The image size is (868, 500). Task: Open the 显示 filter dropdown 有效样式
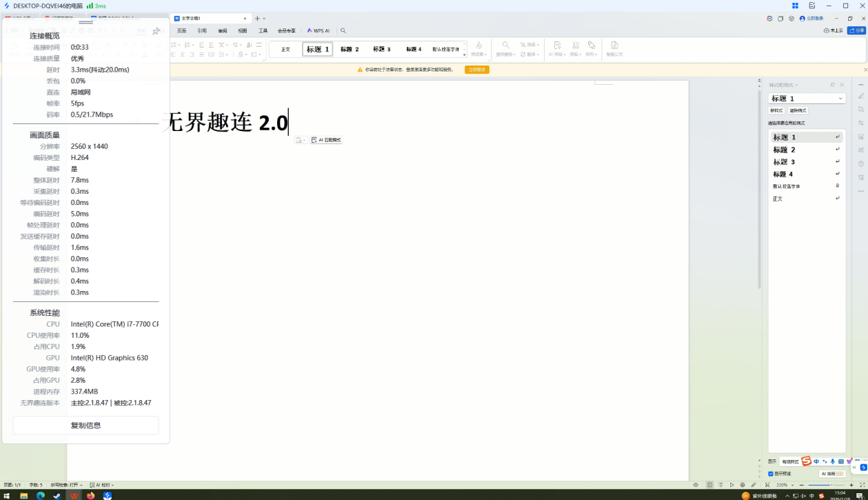(791, 461)
